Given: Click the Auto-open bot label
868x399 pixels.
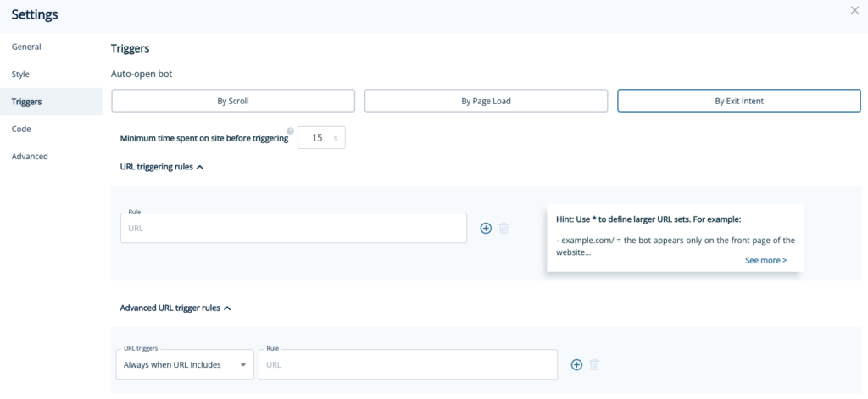Looking at the screenshot, I should point(142,75).
